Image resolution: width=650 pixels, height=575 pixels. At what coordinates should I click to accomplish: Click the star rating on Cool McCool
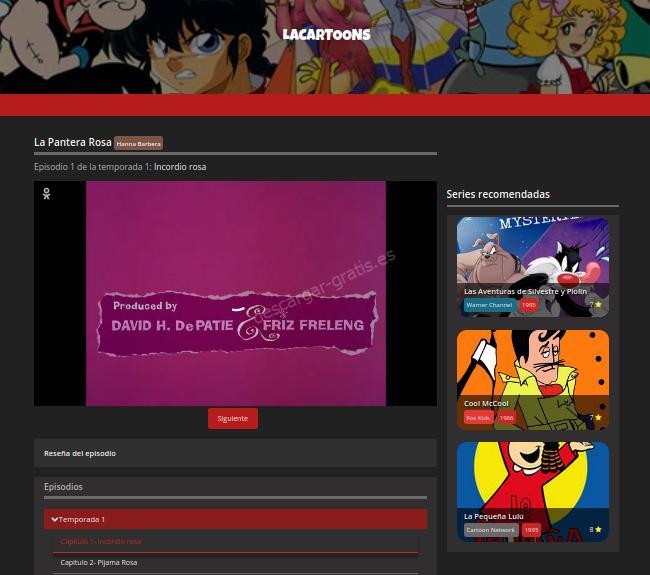coord(594,418)
